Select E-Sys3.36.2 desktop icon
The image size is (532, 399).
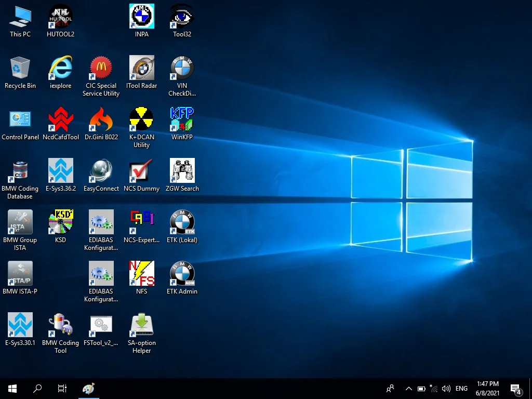pos(60,171)
